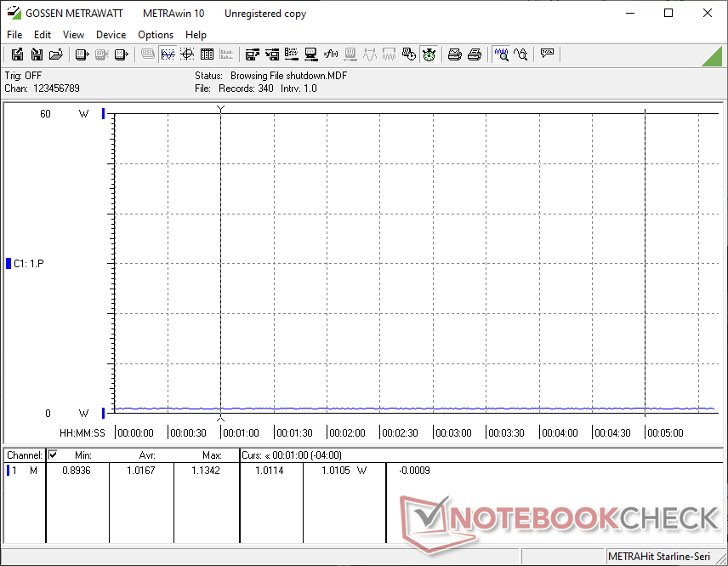This screenshot has height=566, width=728.
Task: Click the blue marker at 60 W
Action: 103,114
